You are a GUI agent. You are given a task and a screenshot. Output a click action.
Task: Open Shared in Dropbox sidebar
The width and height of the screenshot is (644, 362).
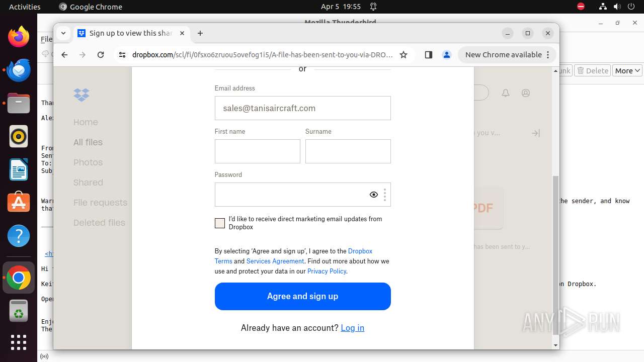[x=88, y=183]
